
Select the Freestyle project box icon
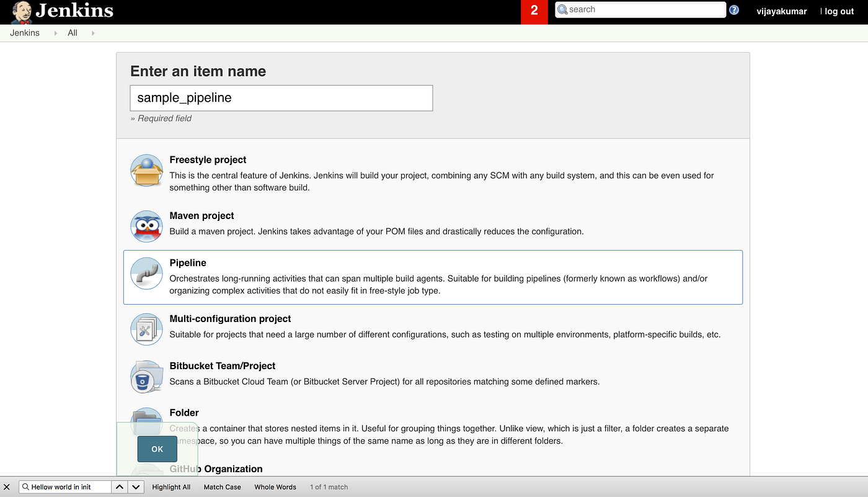pos(146,171)
